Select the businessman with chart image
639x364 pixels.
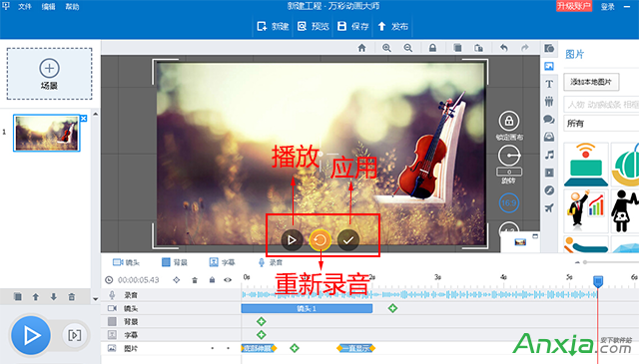pyautogui.click(x=586, y=209)
